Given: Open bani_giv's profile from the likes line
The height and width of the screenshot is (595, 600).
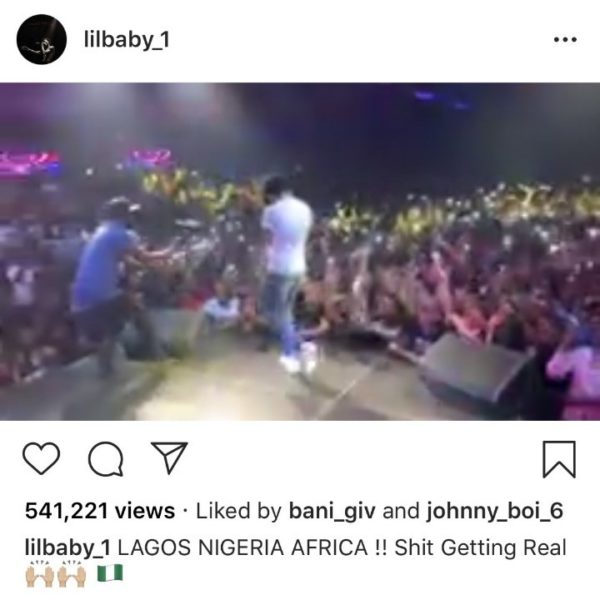Looking at the screenshot, I should (x=332, y=511).
